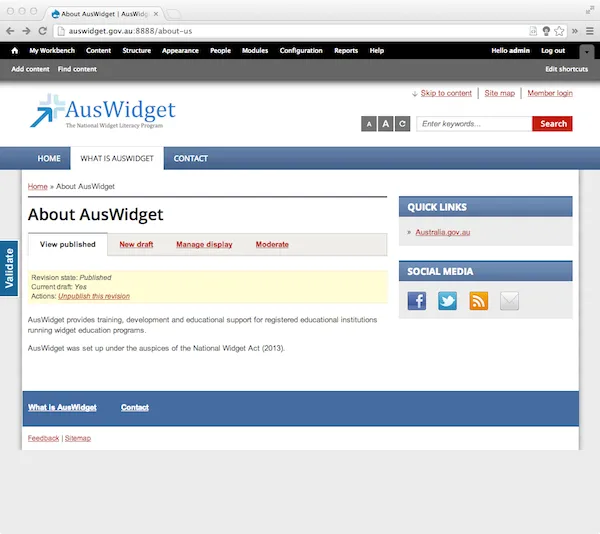Toggle contrast with the C button
Viewport: 600px width, 534px height.
[403, 124]
